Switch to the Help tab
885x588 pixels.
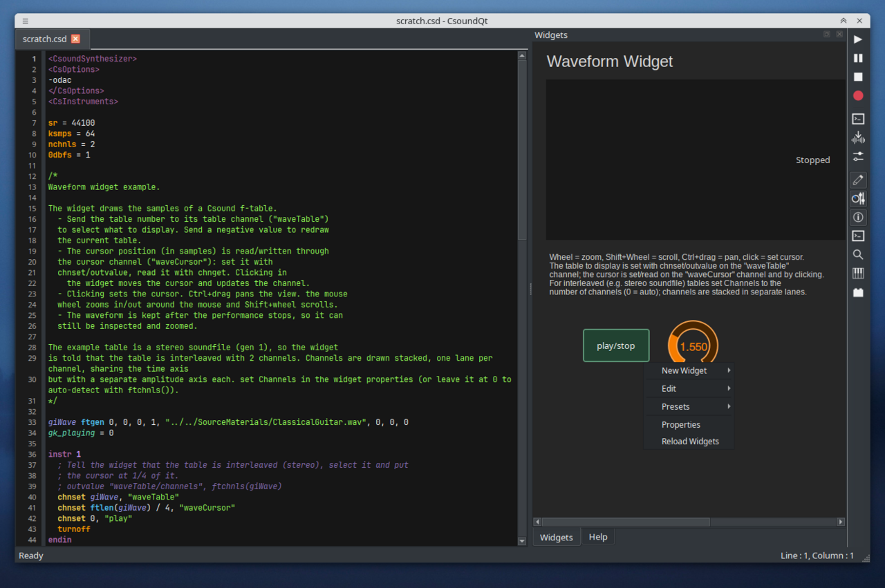tap(598, 537)
